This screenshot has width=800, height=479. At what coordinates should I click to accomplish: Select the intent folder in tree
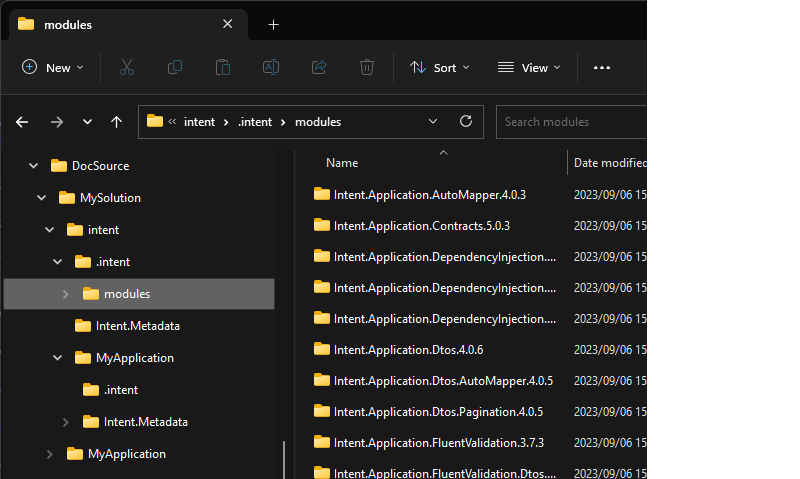coord(104,230)
